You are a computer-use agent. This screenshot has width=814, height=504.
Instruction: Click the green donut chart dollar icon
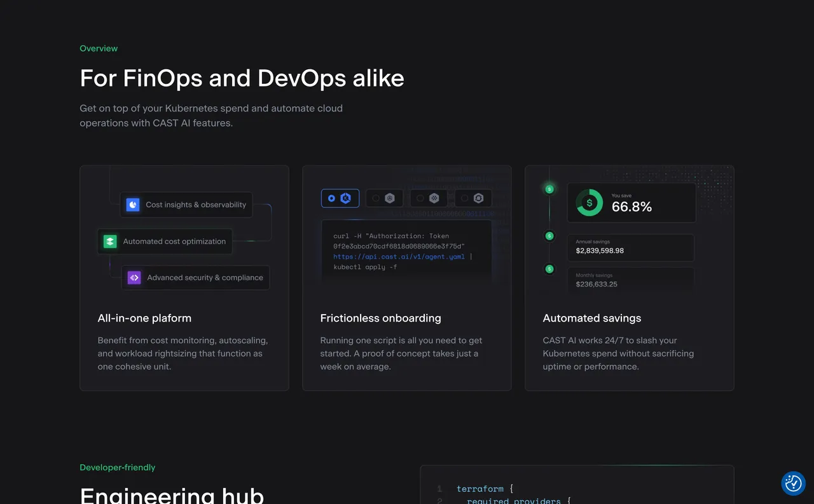[590, 203]
